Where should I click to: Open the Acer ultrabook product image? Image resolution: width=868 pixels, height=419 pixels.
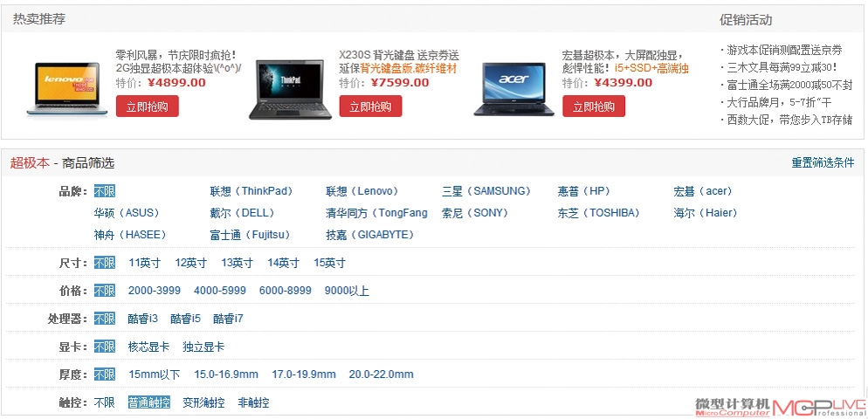pos(513,89)
